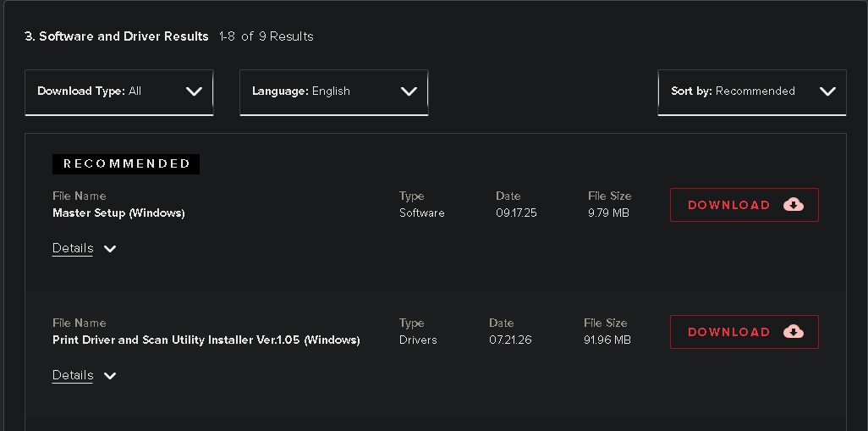
Task: Click the Software and Driver Results heading
Action: coord(116,36)
